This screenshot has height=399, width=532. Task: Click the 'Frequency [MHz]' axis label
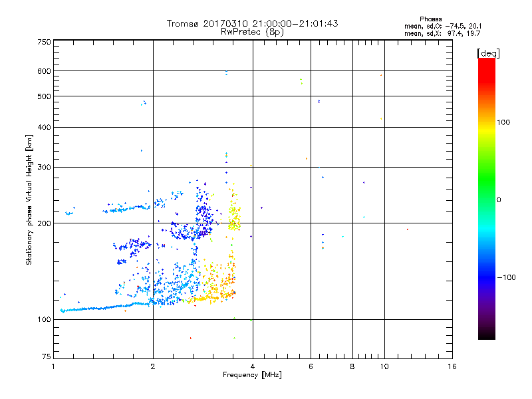[x=252, y=375]
